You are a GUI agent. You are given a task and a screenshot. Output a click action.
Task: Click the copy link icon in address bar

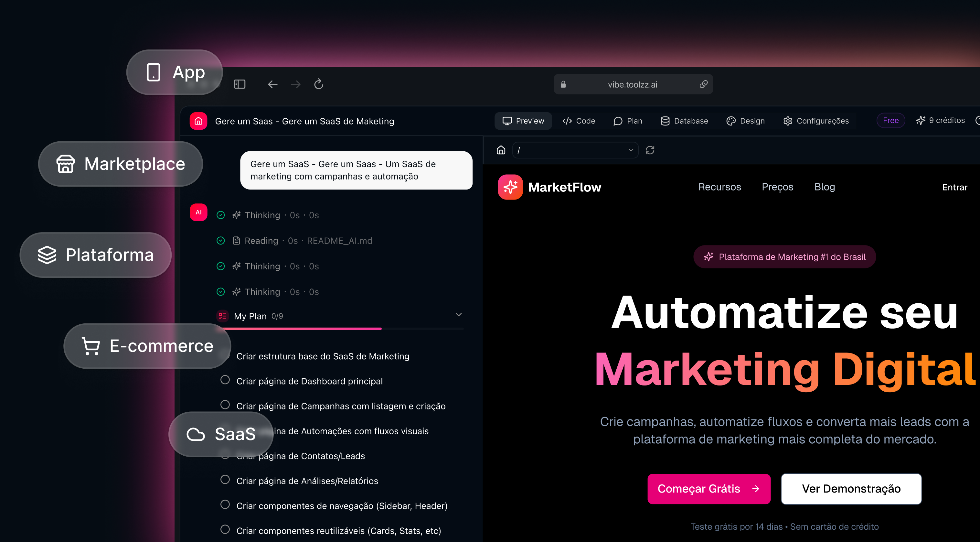(703, 84)
